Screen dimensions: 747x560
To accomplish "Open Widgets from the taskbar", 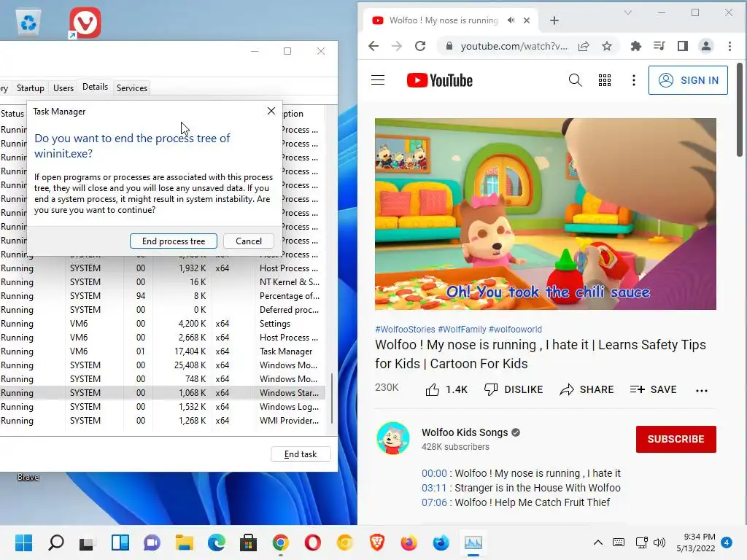I will tap(120, 542).
